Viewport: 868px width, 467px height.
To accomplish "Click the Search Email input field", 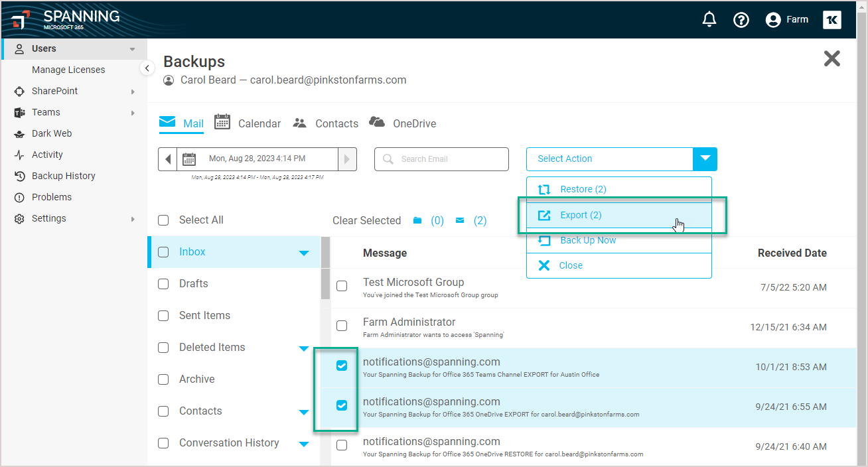I will coord(442,159).
